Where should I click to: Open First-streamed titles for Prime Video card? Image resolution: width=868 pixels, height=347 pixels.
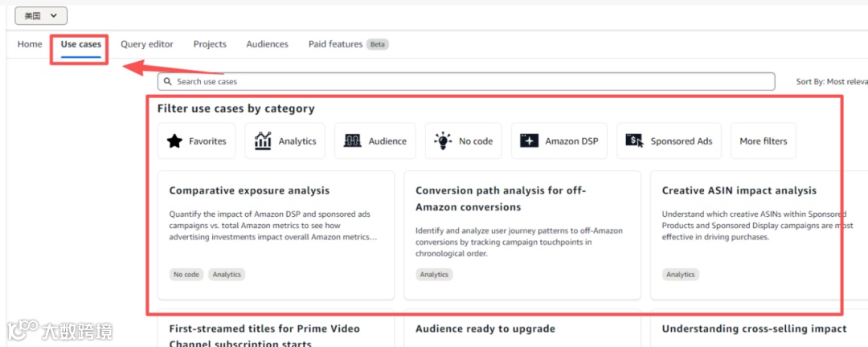276,329
